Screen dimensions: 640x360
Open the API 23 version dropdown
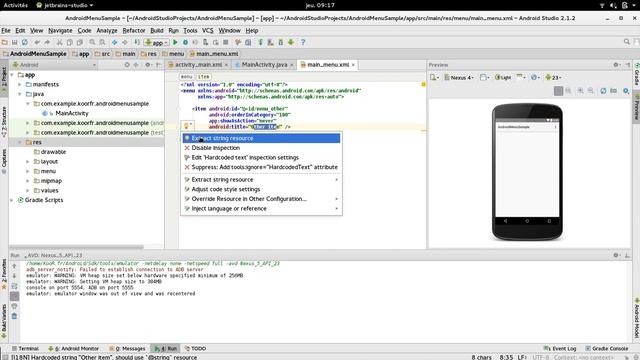click(x=553, y=77)
